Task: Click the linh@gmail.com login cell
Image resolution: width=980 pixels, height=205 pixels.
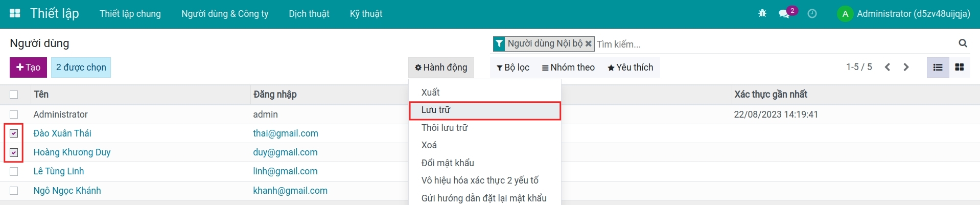Action: [285, 171]
